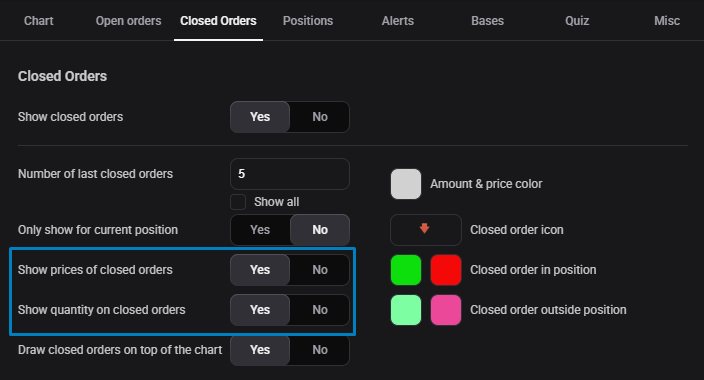Click the Show all label text
This screenshot has height=380, width=704.
click(x=277, y=202)
